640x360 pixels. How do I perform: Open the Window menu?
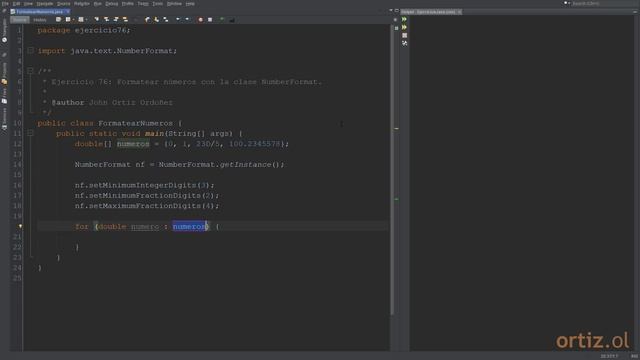(174, 4)
